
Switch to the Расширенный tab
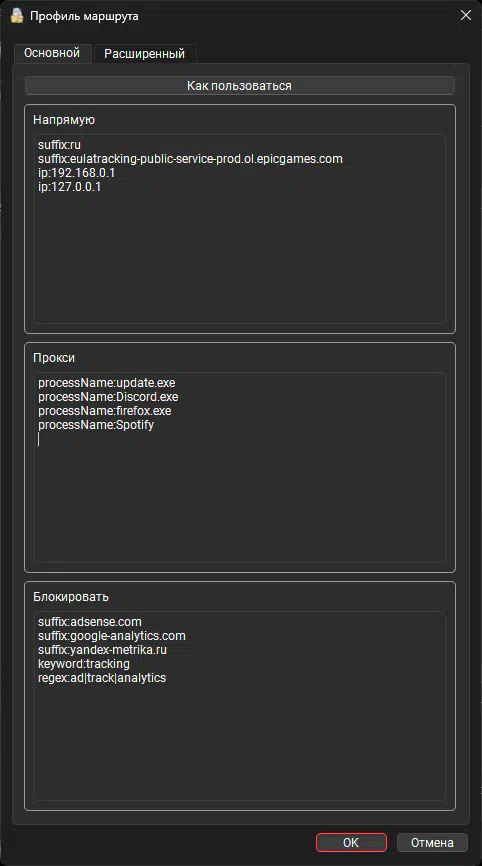click(145, 54)
